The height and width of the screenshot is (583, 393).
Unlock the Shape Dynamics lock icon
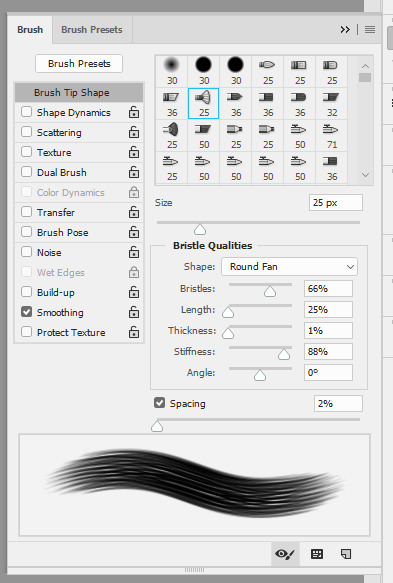click(x=134, y=112)
